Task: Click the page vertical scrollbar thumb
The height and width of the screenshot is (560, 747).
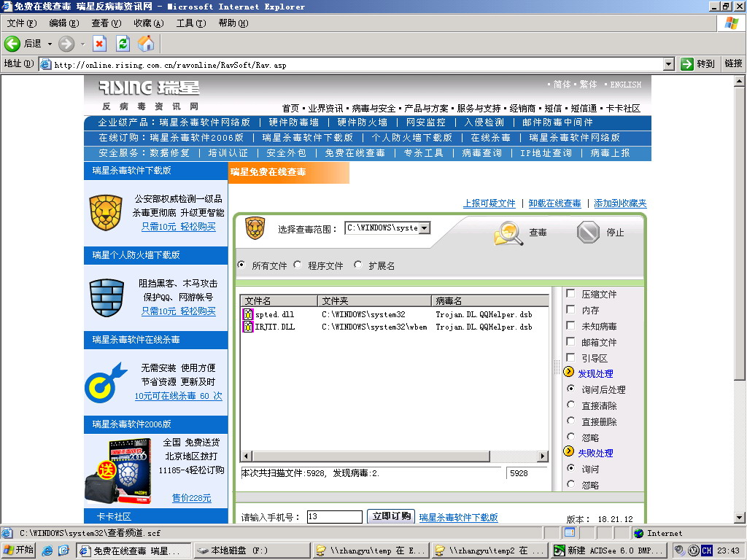Action: 739,234
